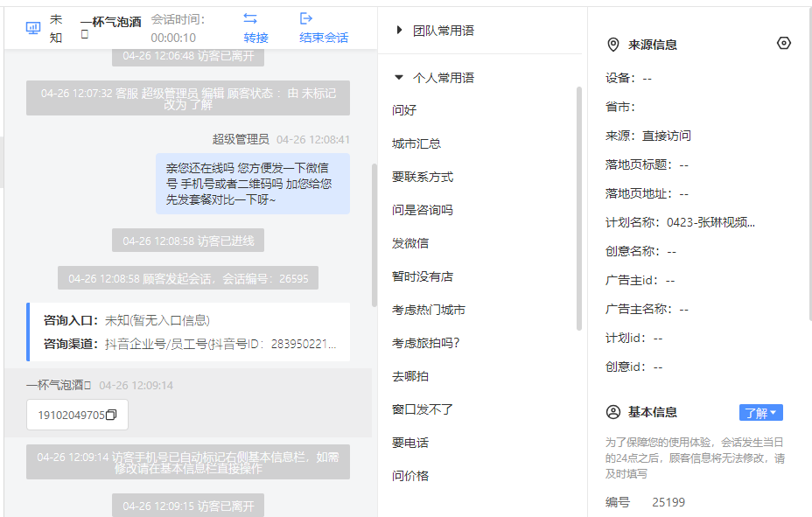Click the 咨询渠道 抖音企业号 info line
This screenshot has width=812, height=517.
coord(190,344)
